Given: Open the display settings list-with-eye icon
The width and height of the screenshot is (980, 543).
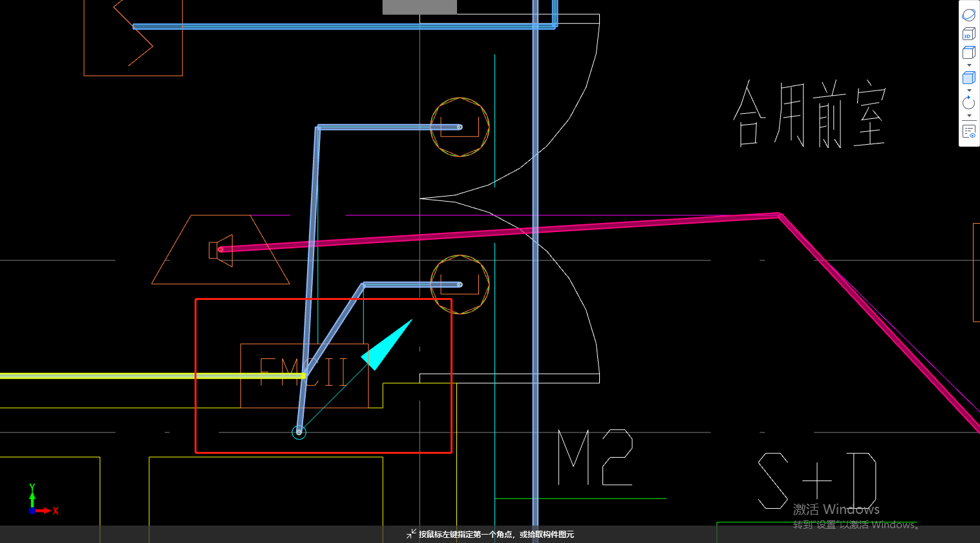Looking at the screenshot, I should 968,131.
